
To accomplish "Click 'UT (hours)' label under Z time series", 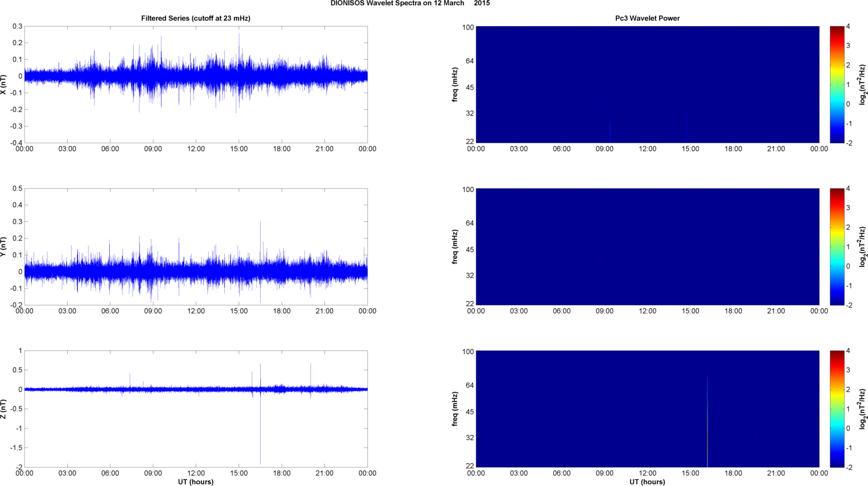I will (196, 482).
